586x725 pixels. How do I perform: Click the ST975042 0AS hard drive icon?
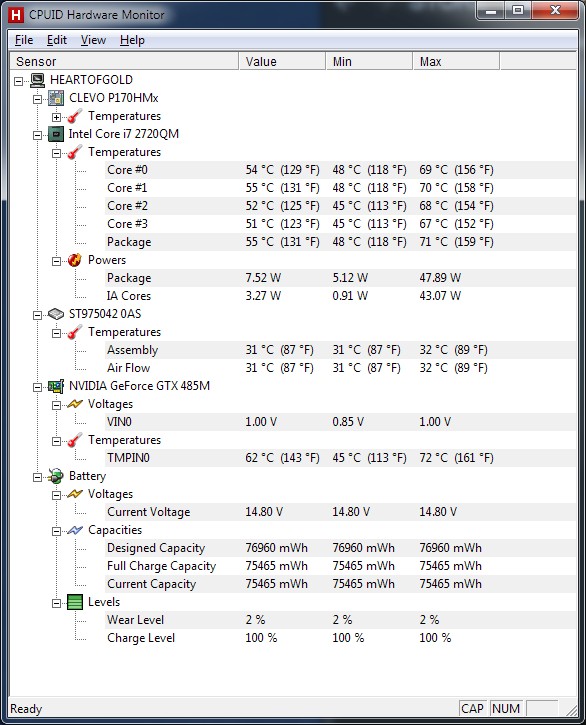tap(56, 314)
